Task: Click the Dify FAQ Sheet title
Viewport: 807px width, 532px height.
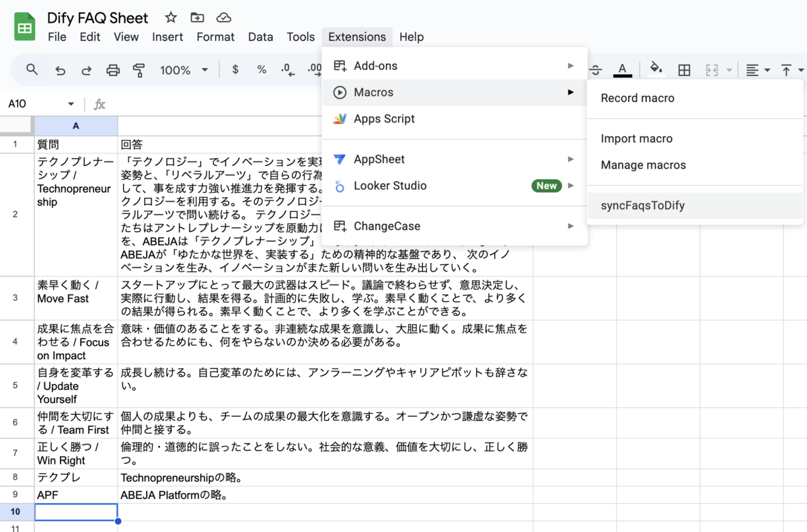Action: coord(98,17)
